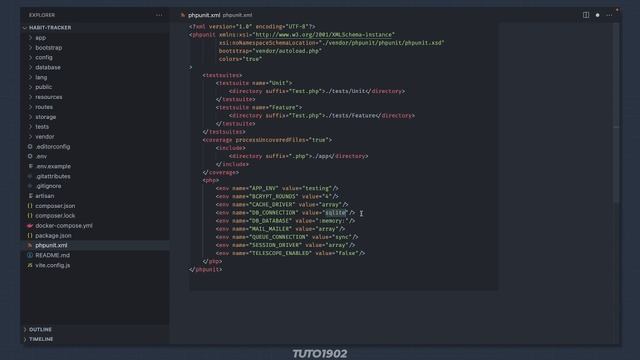Click the .env gear file icon
The image size is (640, 360).
[x=30, y=156]
